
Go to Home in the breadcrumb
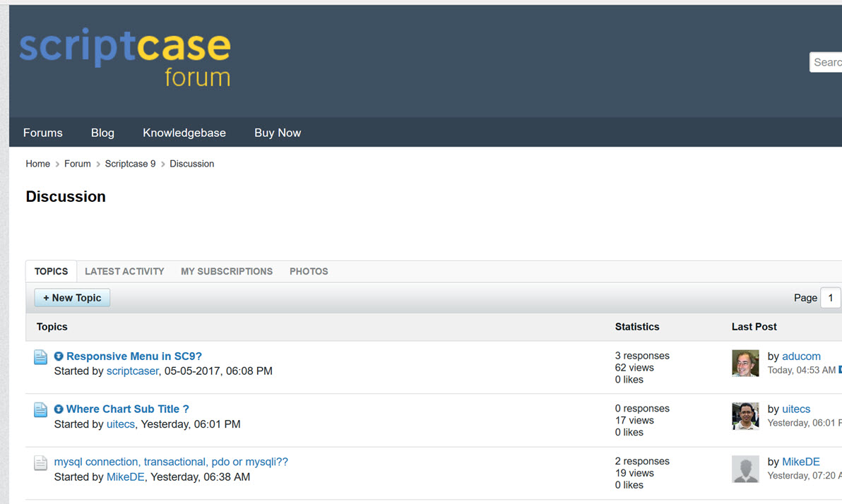tap(37, 164)
